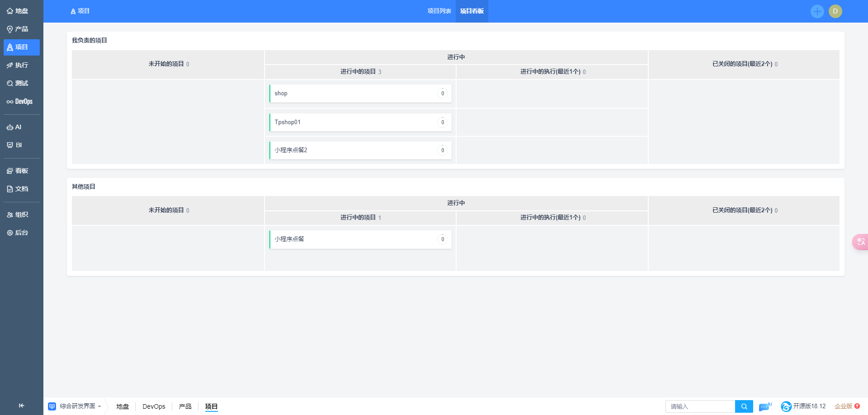868x415 pixels.
Task: Open the Tpshop01 project card
Action: (360, 122)
